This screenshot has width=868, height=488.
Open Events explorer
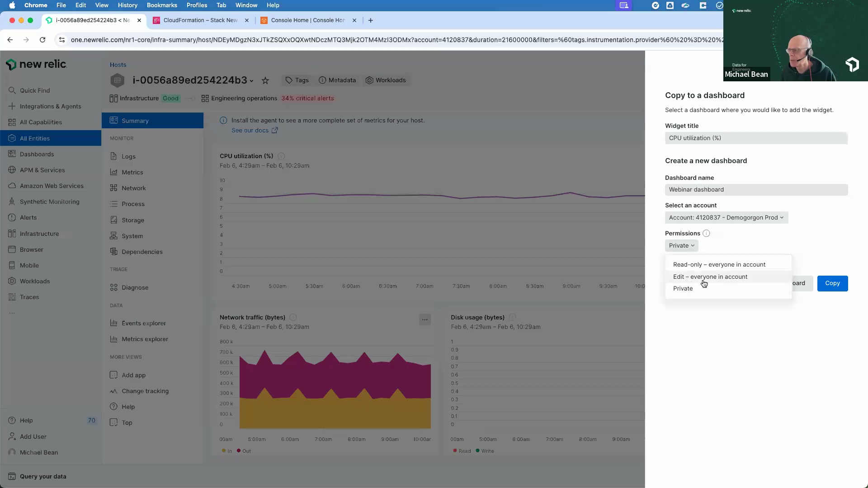click(x=138, y=323)
